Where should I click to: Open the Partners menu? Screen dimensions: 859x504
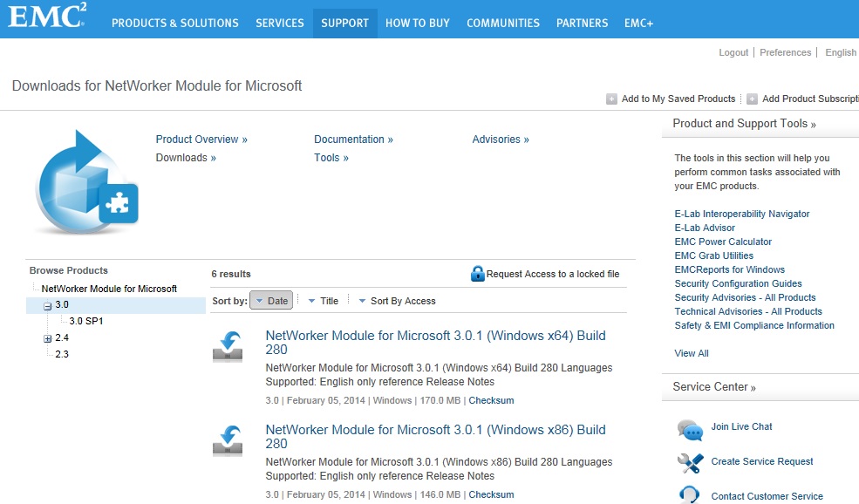click(583, 23)
